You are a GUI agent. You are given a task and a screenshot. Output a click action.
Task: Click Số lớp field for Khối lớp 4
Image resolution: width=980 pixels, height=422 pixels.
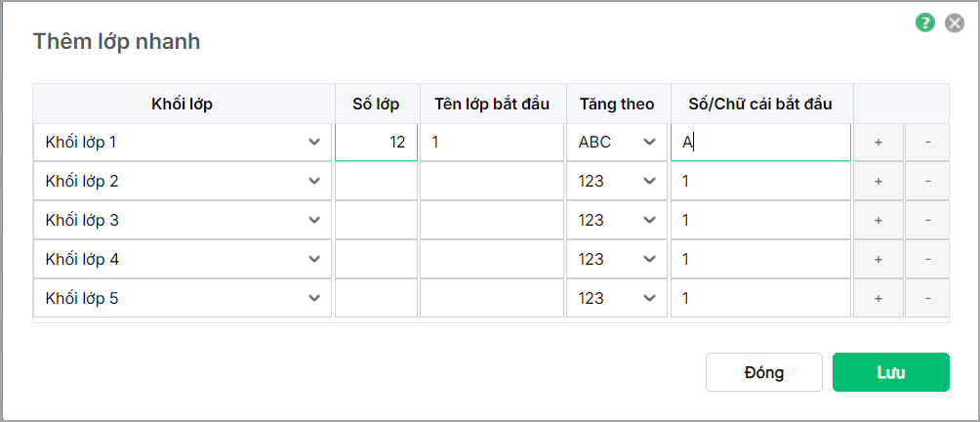pos(377,260)
